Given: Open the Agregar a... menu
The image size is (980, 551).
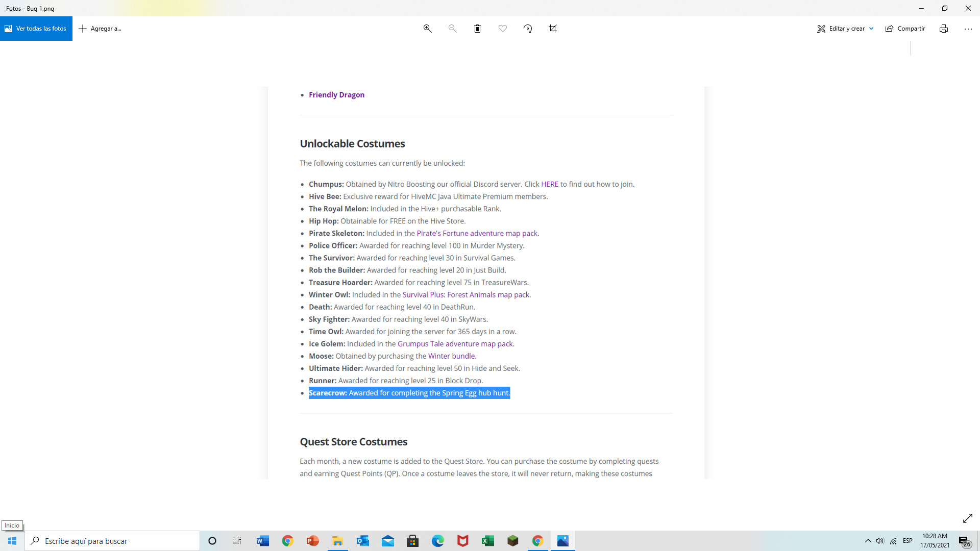Looking at the screenshot, I should [x=100, y=29].
